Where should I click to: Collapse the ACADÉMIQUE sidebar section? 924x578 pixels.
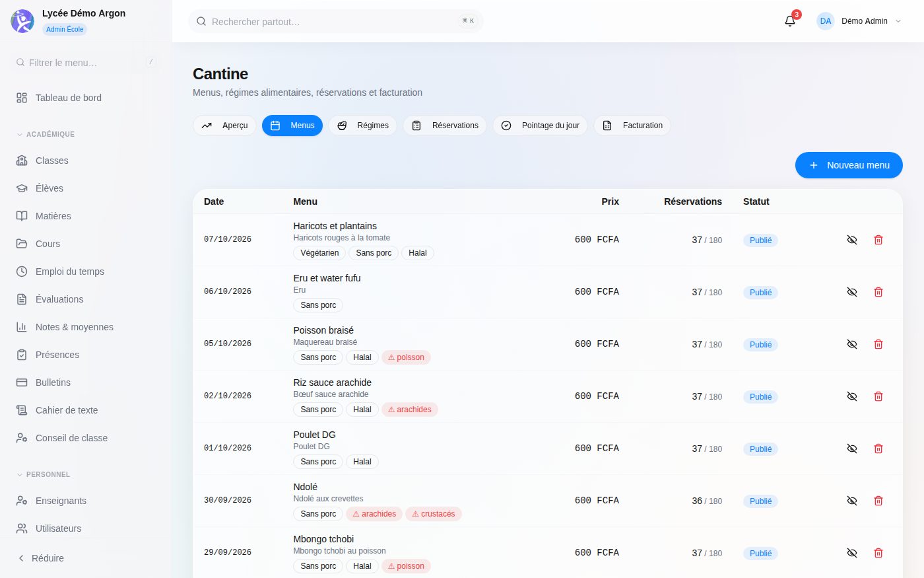(x=46, y=134)
